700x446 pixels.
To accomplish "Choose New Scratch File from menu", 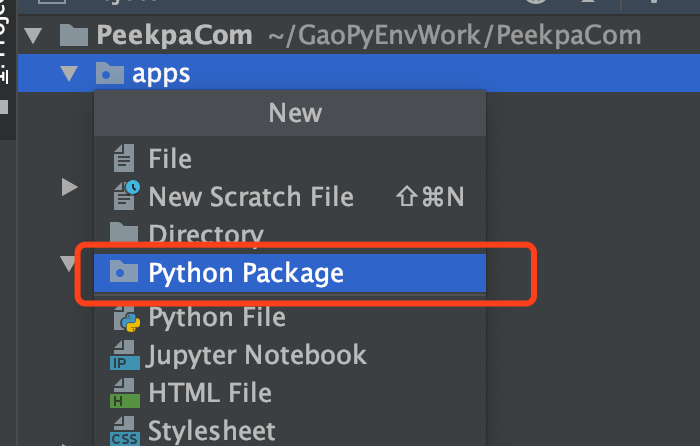I will coord(290,196).
